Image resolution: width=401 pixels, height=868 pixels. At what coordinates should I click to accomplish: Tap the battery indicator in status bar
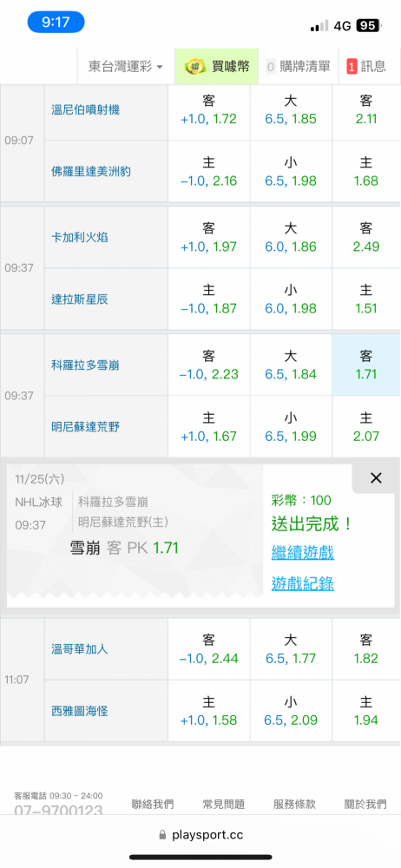(367, 25)
